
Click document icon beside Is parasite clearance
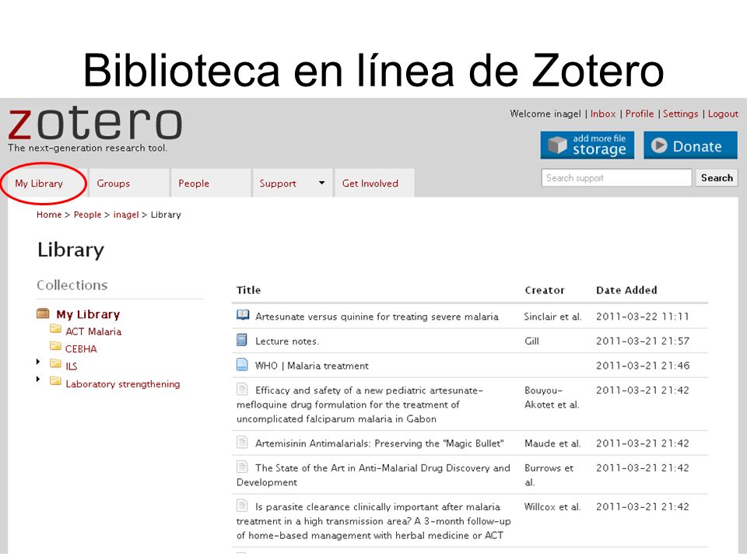coord(242,506)
